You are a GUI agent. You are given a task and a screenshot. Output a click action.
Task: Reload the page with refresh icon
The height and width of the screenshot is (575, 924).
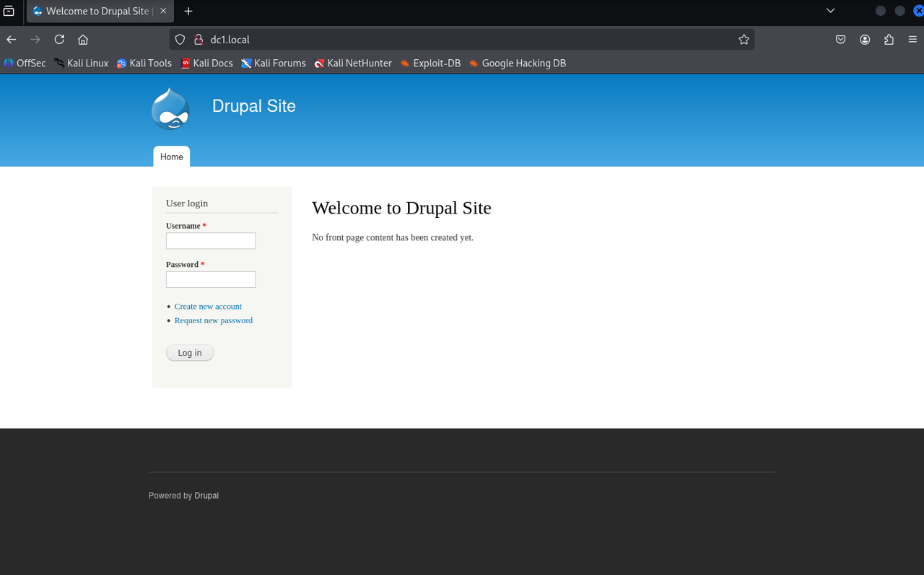point(59,40)
